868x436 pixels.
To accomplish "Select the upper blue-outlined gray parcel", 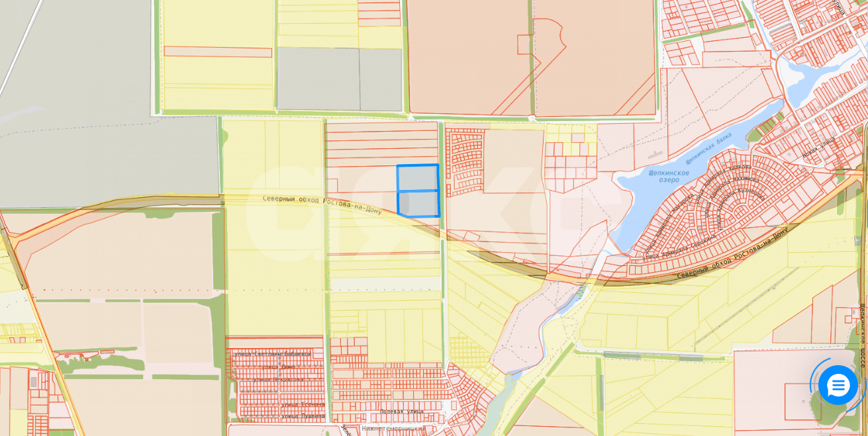I will [x=417, y=178].
